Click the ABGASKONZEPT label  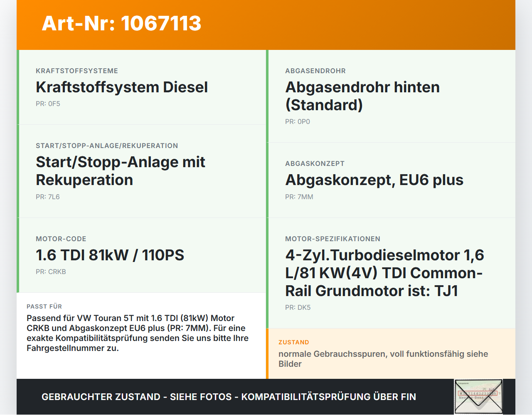(315, 164)
